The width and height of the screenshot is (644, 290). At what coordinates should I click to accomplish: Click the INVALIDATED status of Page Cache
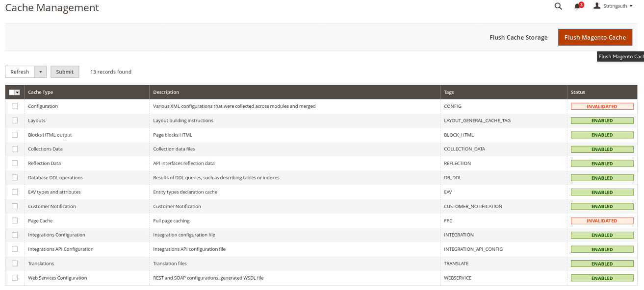pos(602,220)
